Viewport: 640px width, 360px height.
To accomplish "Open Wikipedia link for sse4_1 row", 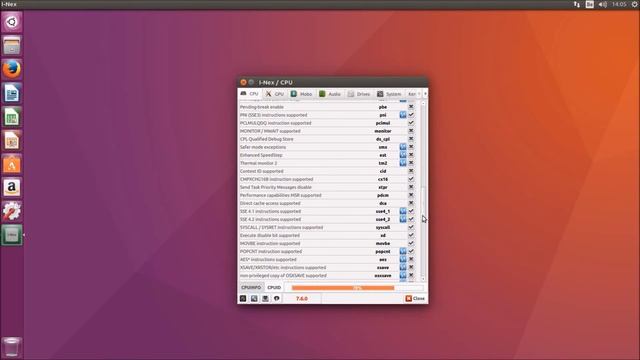I will (x=402, y=211).
